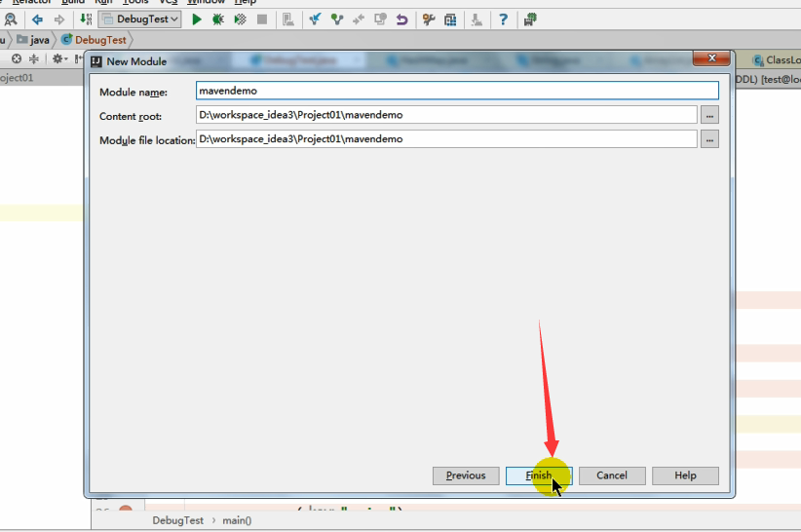Close the New Module dialog with X
Viewport: 801px width, 532px height.
[x=711, y=58]
